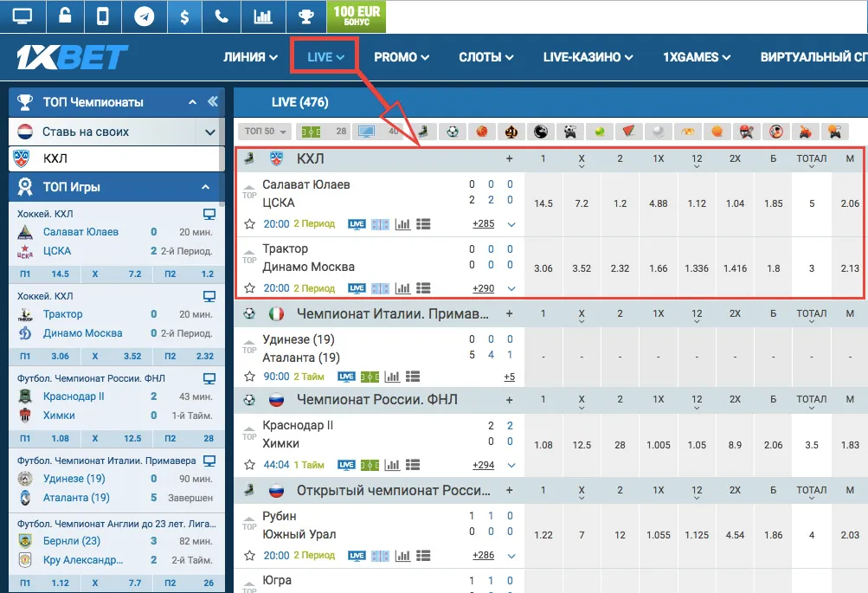The height and width of the screenshot is (593, 868).
Task: Open monitor icon on sidebar Краснодар II card
Action: point(209,378)
